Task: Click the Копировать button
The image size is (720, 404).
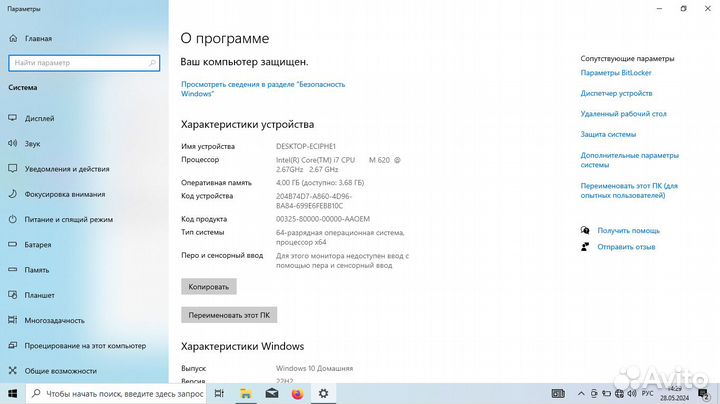Action: (x=208, y=286)
